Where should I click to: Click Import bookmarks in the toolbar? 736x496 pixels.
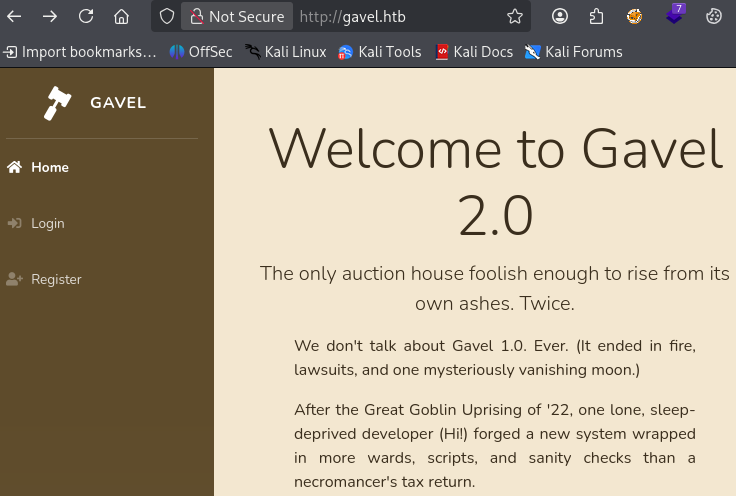(x=80, y=52)
